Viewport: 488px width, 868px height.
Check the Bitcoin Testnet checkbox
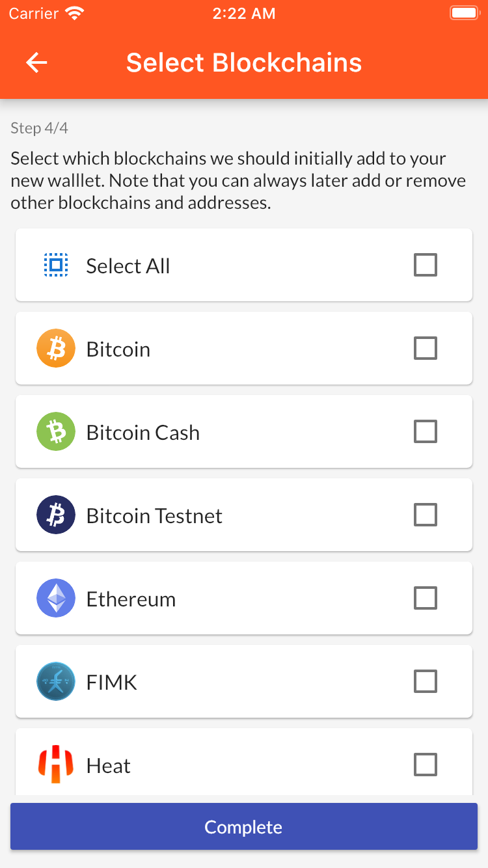coord(426,515)
